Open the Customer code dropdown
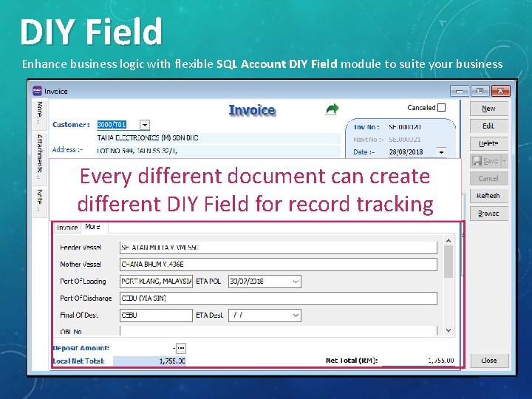This screenshot has width=532, height=399. pos(145,125)
